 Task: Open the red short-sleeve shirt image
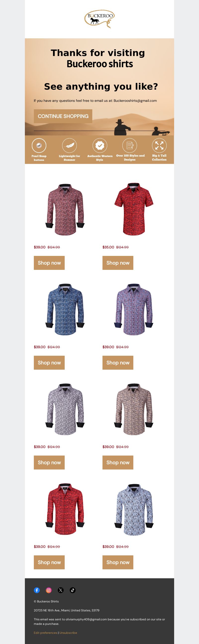coord(134,209)
